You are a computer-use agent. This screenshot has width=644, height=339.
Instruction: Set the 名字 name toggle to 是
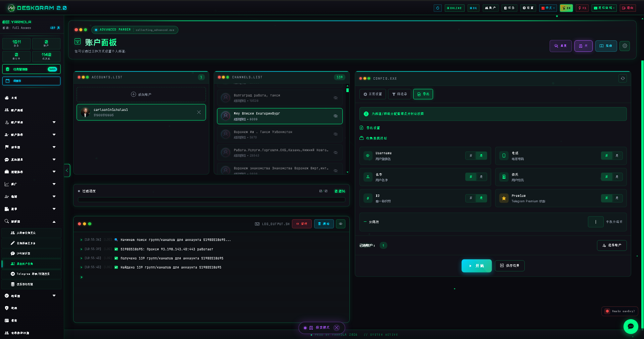[481, 177]
